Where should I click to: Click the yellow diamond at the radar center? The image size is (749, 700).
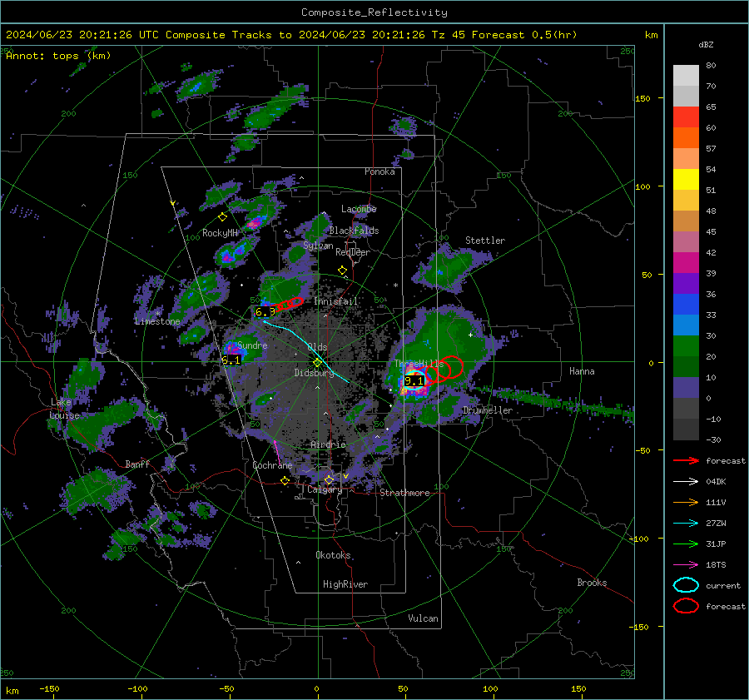318,362
